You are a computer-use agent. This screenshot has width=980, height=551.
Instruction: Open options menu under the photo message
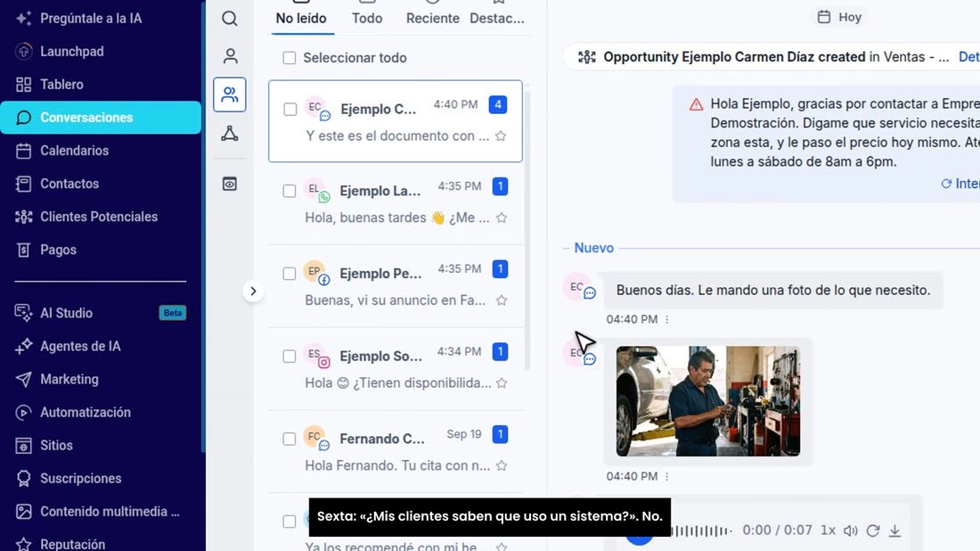click(667, 477)
